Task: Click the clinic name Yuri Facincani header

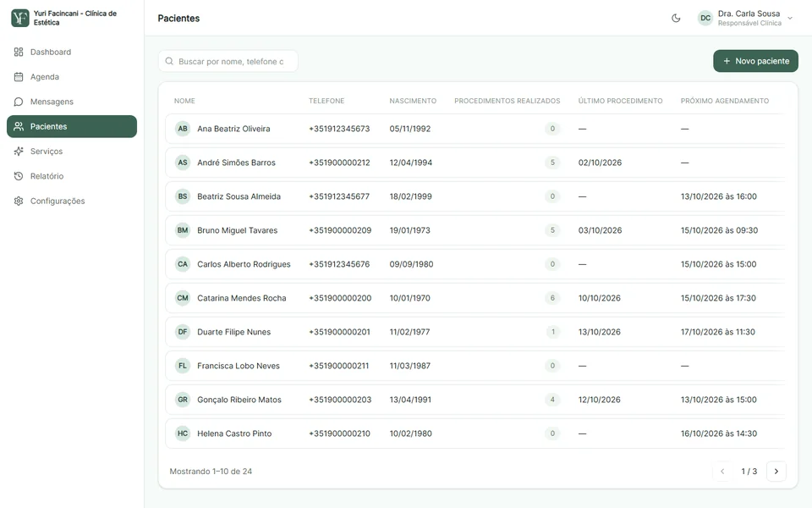Action: coord(75,18)
